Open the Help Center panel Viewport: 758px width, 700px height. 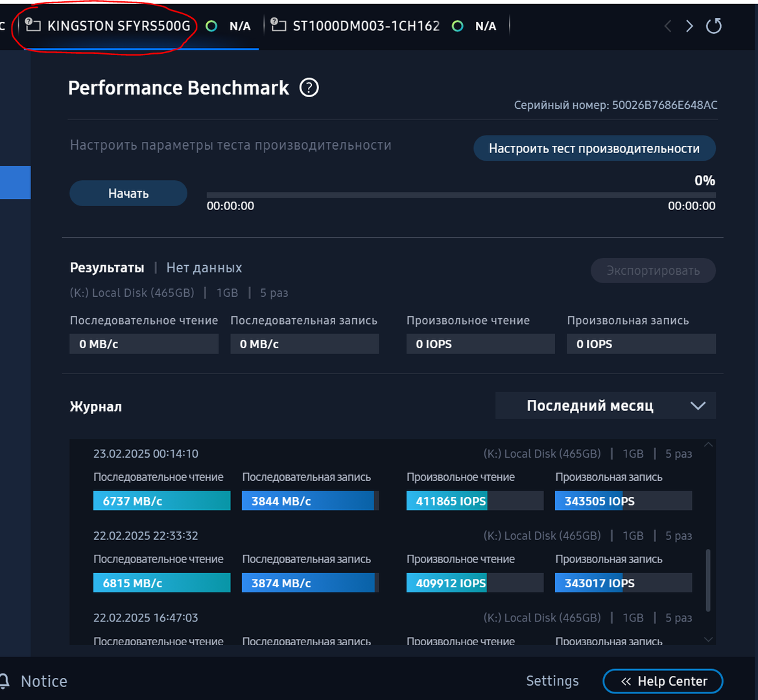[x=663, y=681]
